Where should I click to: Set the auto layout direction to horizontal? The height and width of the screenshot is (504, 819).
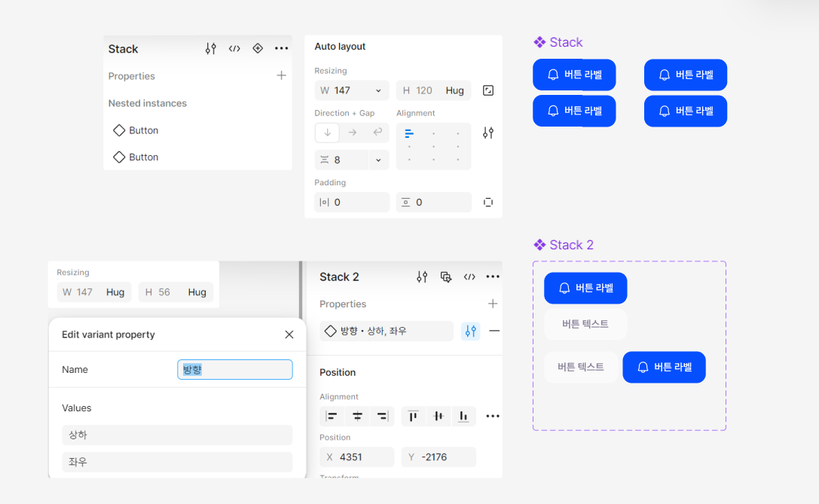pyautogui.click(x=353, y=133)
